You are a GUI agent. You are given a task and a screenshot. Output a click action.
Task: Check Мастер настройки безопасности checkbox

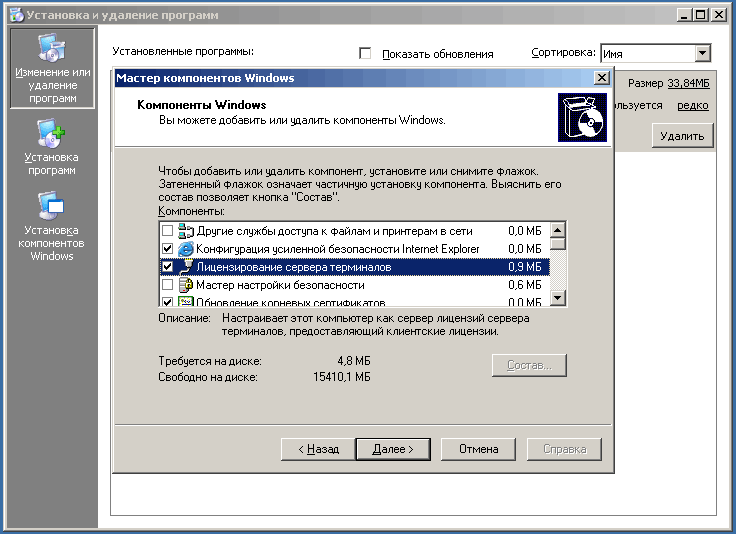pyautogui.click(x=168, y=284)
